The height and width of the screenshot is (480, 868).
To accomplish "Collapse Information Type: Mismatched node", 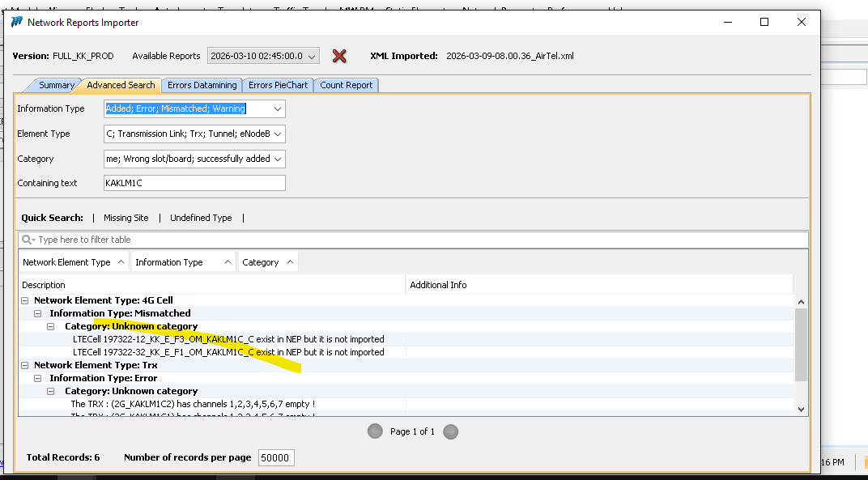I will [x=38, y=313].
